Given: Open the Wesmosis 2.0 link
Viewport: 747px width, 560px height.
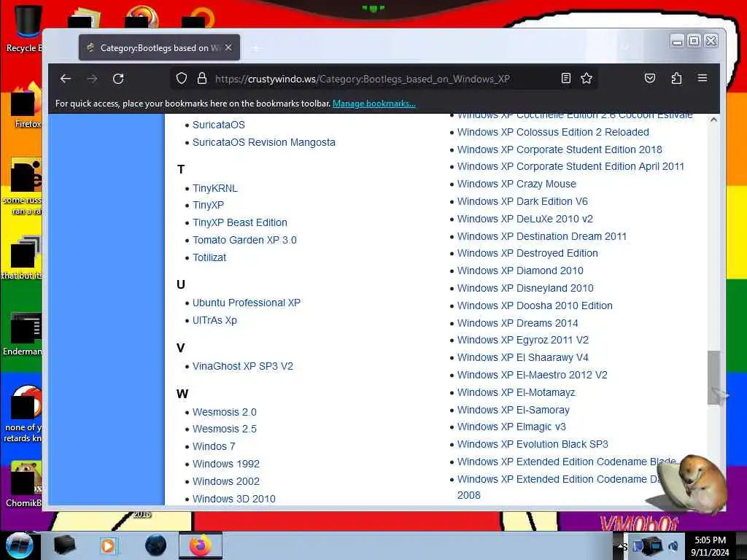Looking at the screenshot, I should [x=225, y=412].
